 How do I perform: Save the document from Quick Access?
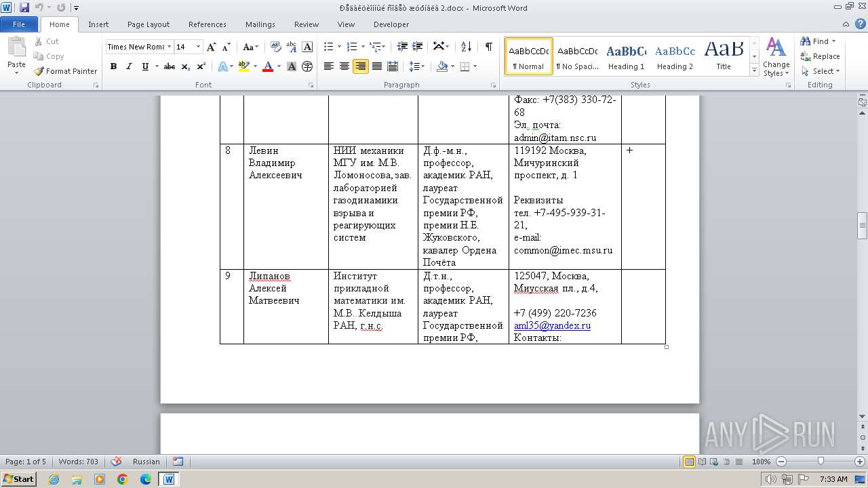[x=24, y=7]
